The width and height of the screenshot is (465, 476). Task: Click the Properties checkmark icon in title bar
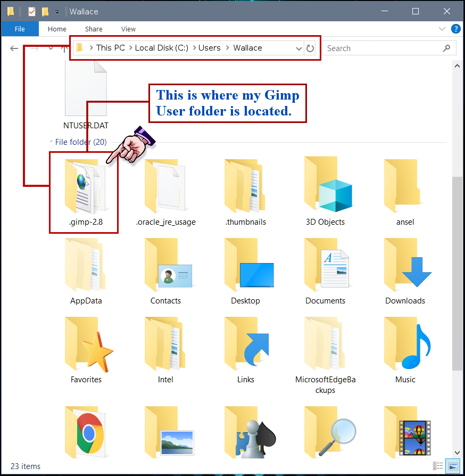point(31,12)
